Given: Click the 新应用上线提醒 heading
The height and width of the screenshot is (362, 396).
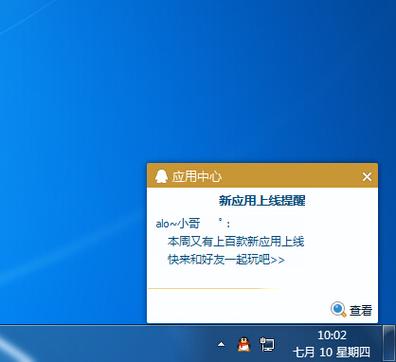Looking at the screenshot, I should click(262, 201).
